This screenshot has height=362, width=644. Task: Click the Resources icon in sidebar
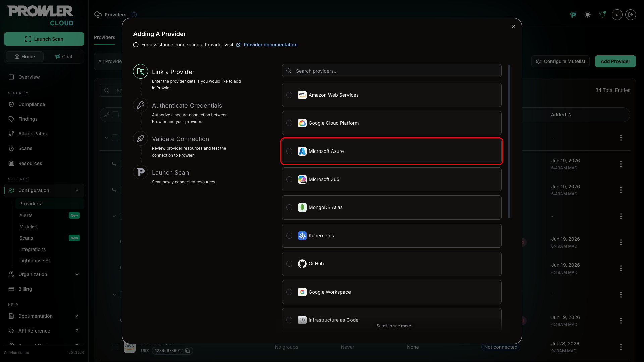point(11,163)
